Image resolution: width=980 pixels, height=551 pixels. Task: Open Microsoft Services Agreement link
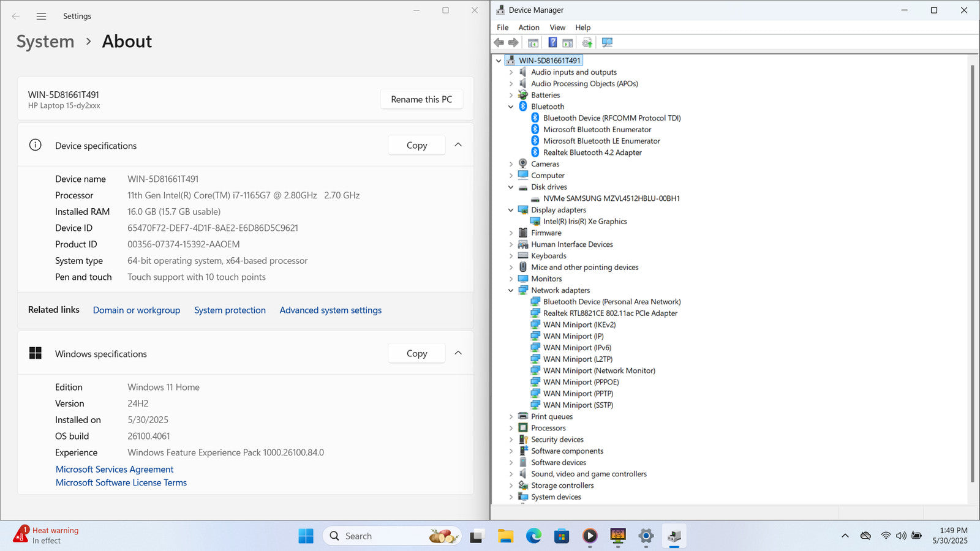(115, 470)
